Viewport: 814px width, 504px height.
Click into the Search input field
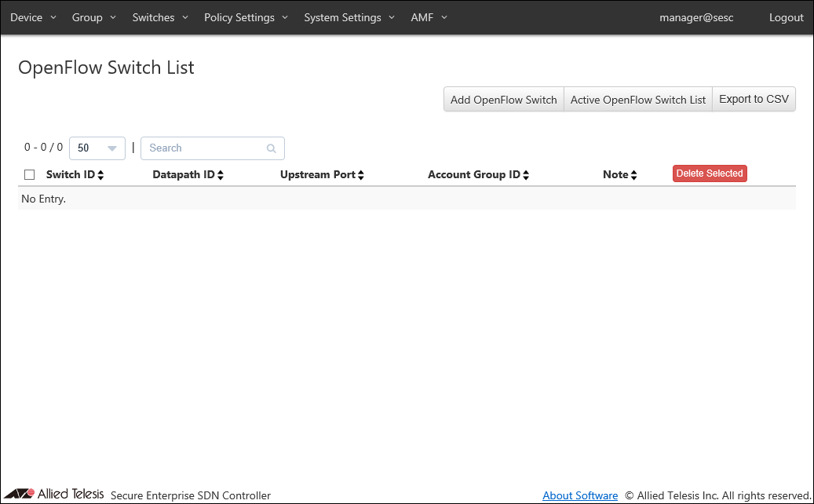coord(204,148)
